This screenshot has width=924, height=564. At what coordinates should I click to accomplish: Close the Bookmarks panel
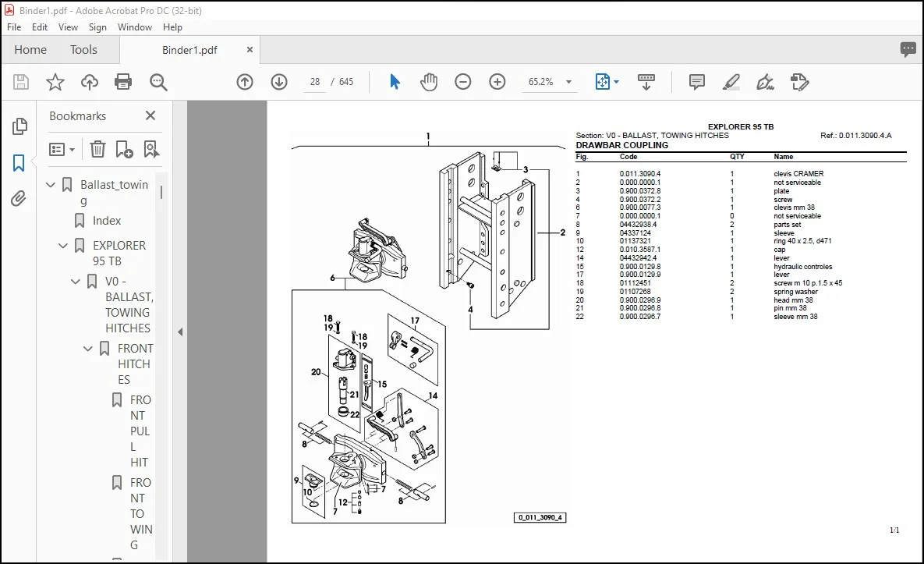[150, 115]
